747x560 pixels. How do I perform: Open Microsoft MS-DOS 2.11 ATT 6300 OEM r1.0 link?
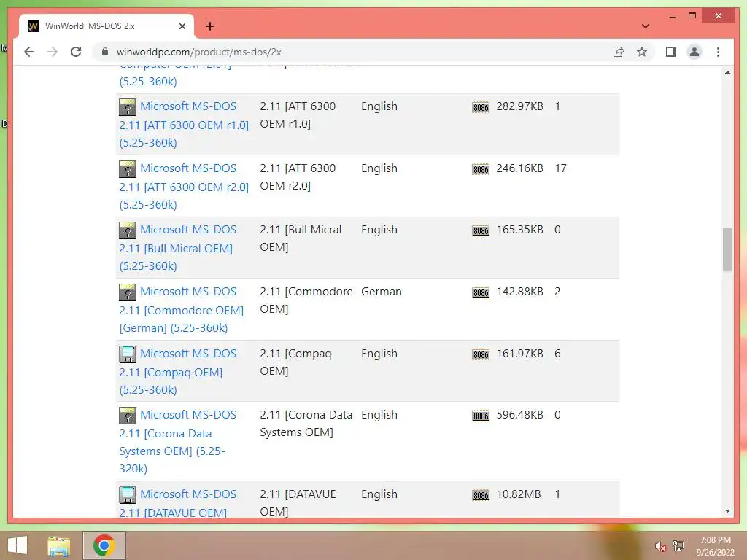[184, 124]
